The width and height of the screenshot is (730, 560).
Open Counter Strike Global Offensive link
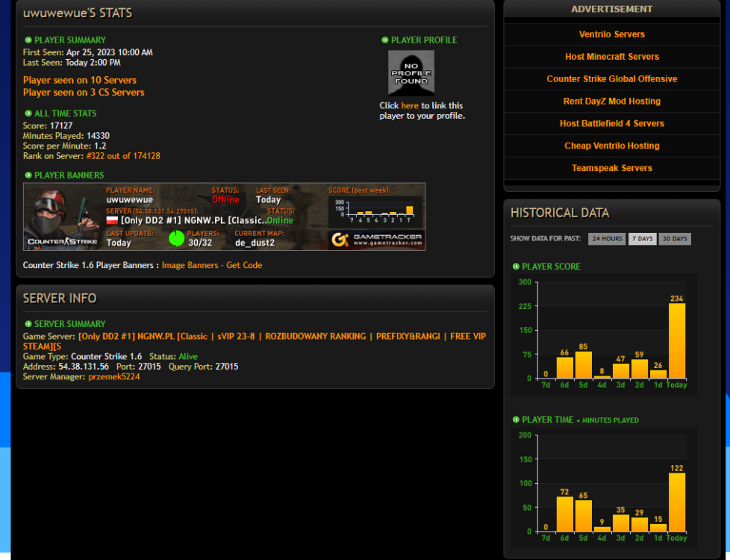(x=612, y=78)
